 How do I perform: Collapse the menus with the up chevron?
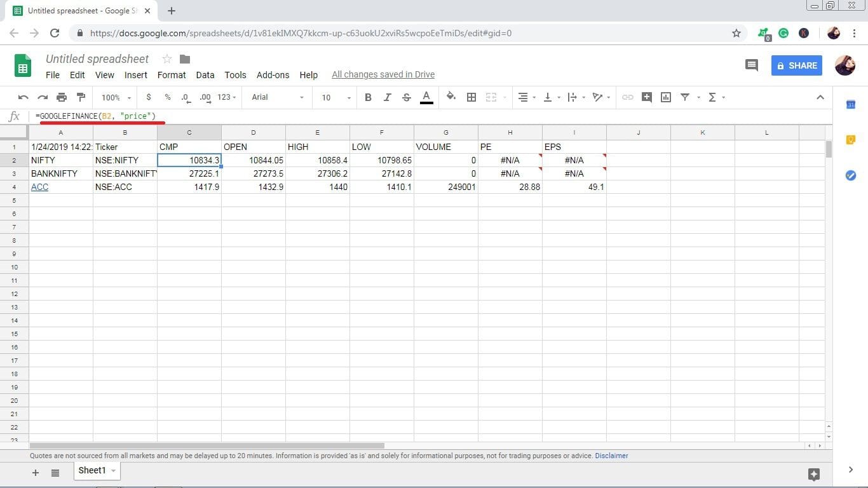point(820,97)
